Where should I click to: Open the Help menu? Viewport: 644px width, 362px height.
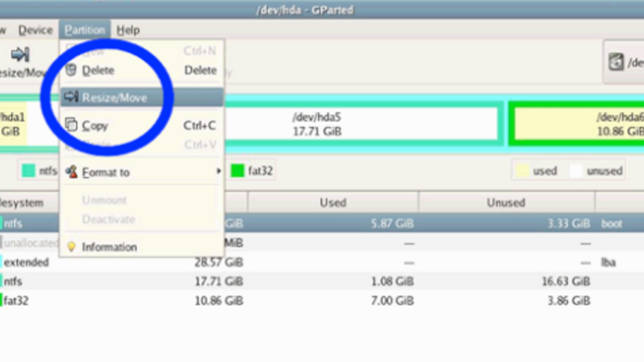pos(128,30)
